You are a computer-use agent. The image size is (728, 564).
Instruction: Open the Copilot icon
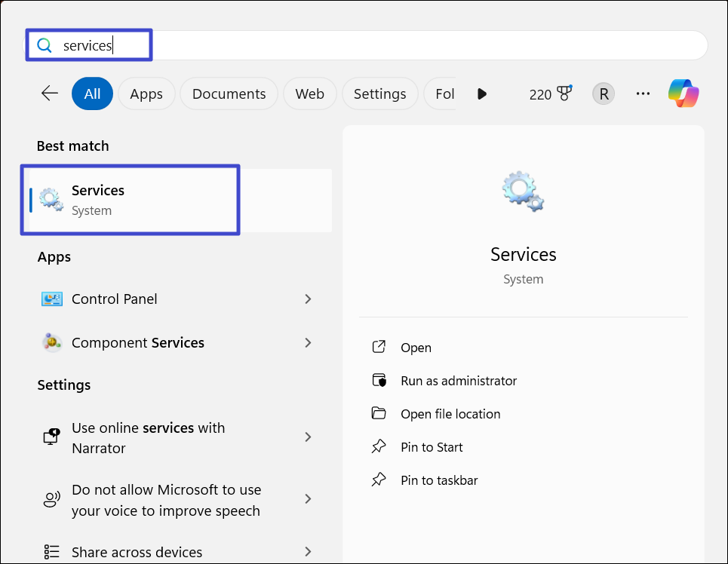coord(683,93)
